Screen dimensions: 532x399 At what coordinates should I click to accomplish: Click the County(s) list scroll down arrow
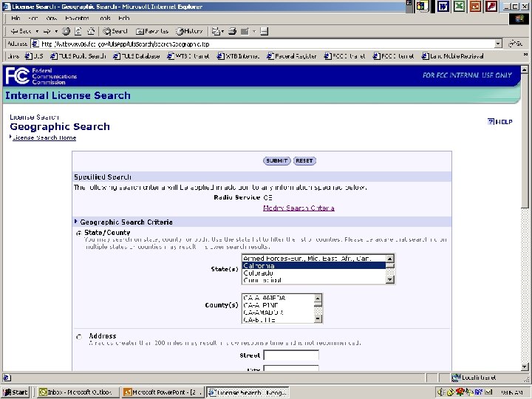pyautogui.click(x=318, y=318)
